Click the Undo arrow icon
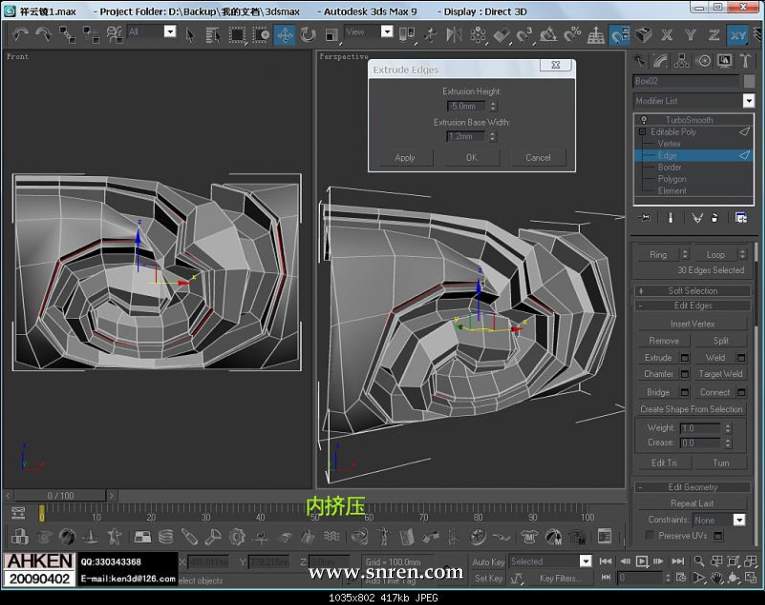Viewport: 765px width, 605px height. [19, 34]
